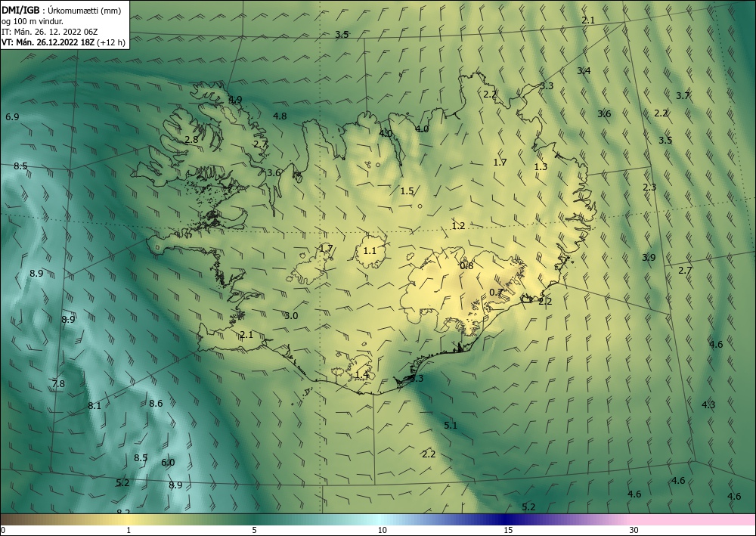Viewport: 756px width, 536px height.
Task: Click the 2.3 value on the map
Action: (x=649, y=187)
